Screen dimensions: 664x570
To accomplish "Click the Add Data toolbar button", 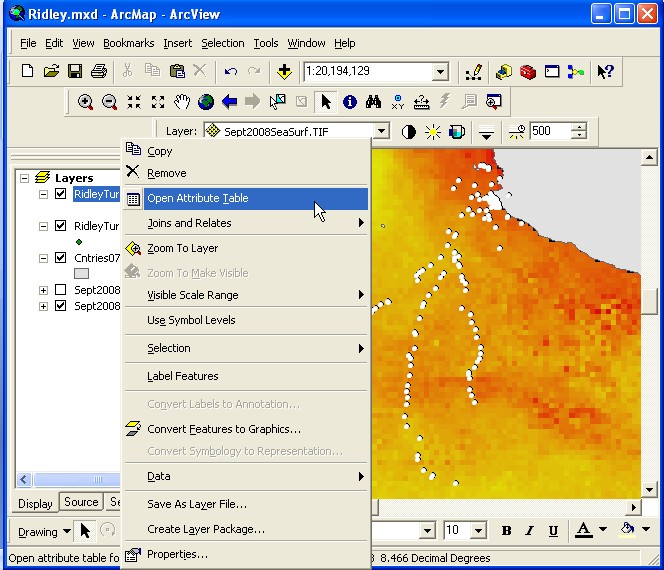I will [284, 71].
